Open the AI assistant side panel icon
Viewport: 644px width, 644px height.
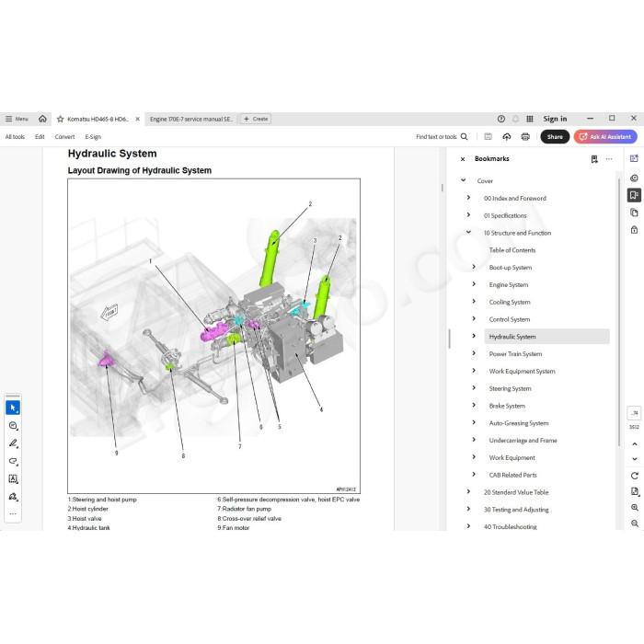coord(634,158)
